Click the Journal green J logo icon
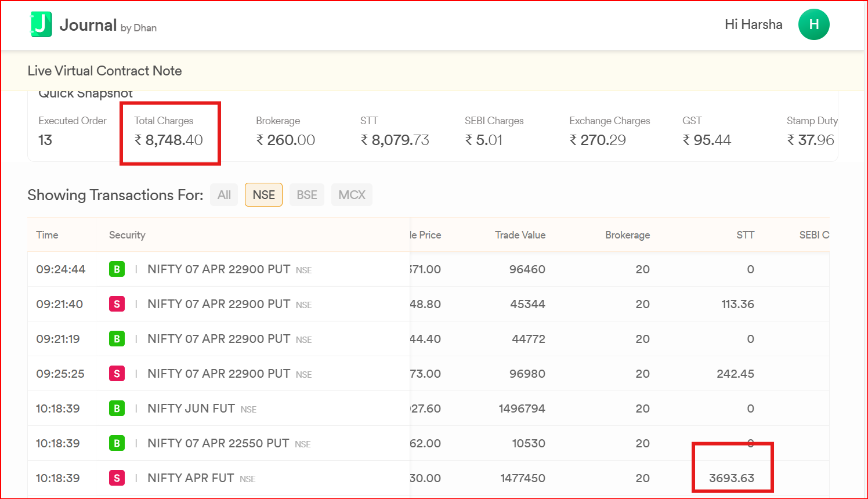Image resolution: width=868 pixels, height=499 pixels. pos(41,24)
